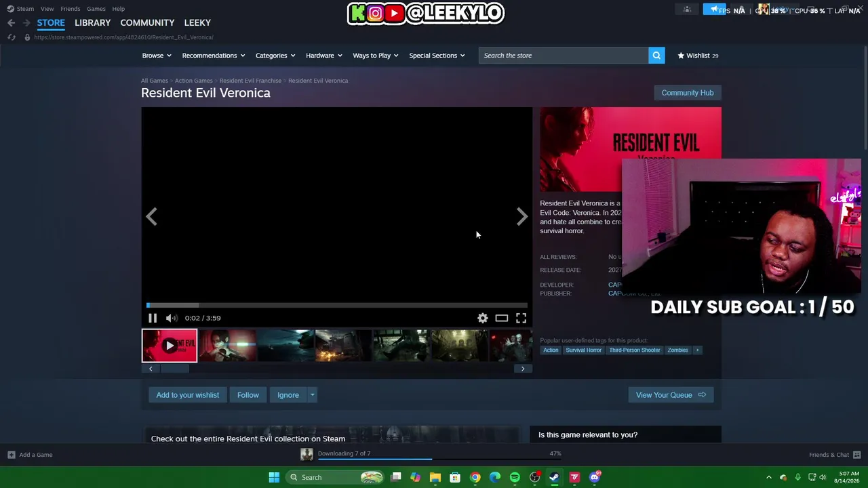
Task: Show next media with right arrow
Action: pos(521,217)
